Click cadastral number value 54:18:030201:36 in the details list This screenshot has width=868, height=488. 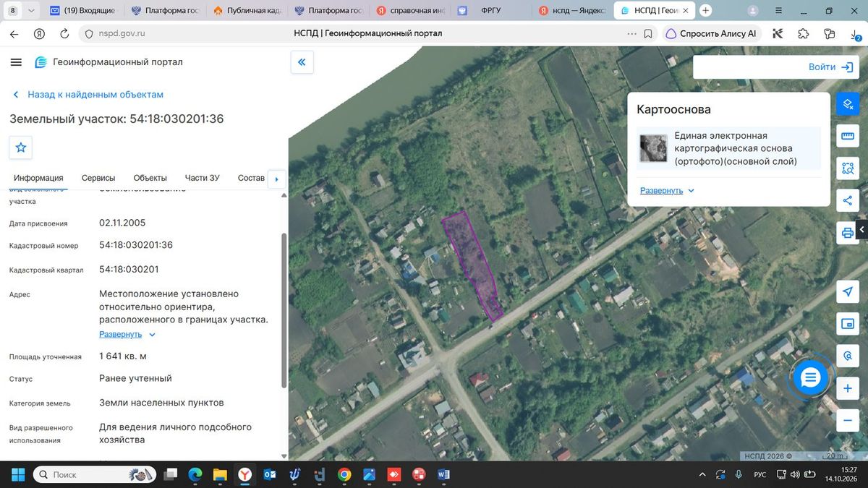click(x=136, y=245)
